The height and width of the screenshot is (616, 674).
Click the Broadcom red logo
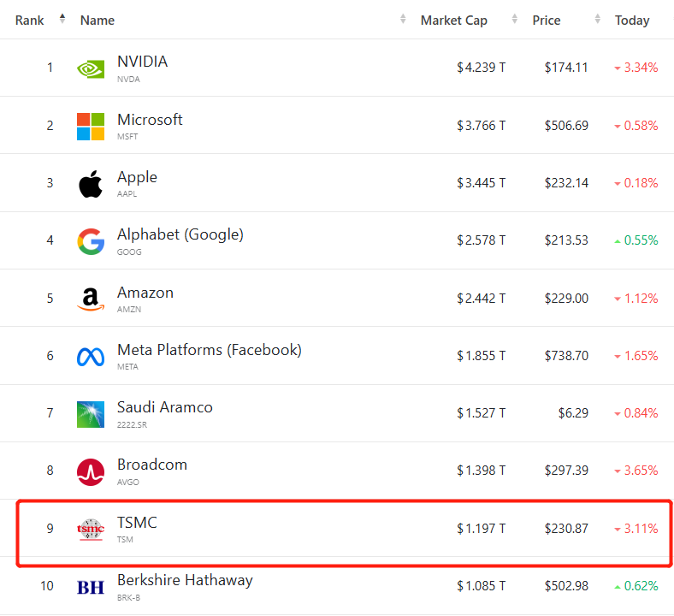coord(91,471)
